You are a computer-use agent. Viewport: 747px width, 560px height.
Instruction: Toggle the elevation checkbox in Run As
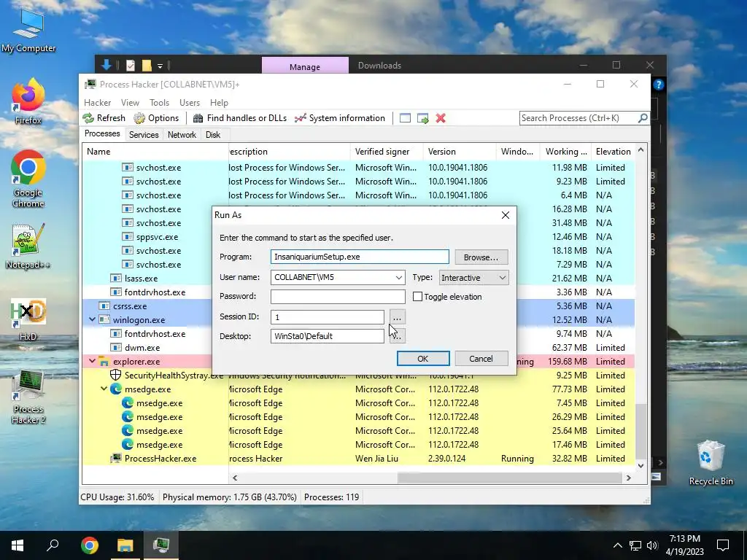(x=417, y=297)
